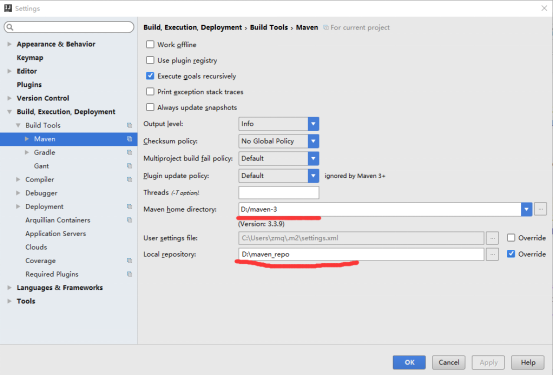Viewport: 553px width, 375px height.
Task: Click the For current project icon
Action: 326,28
